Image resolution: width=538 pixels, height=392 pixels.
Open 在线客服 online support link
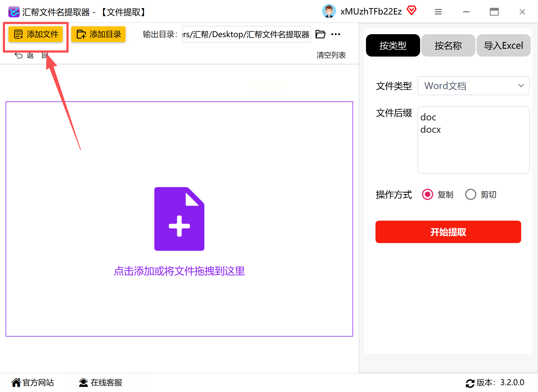(x=101, y=382)
